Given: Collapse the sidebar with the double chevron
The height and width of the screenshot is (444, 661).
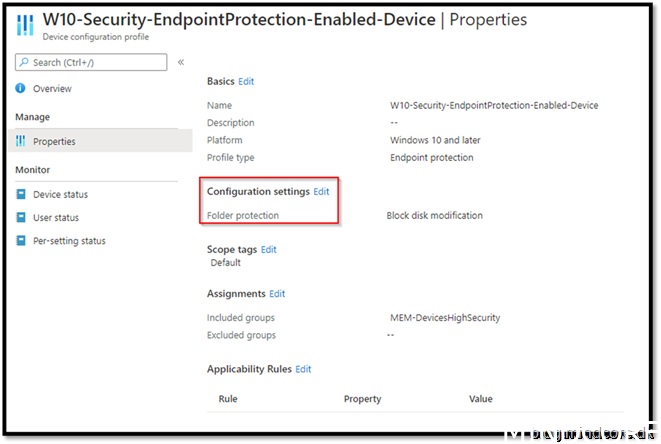Looking at the screenshot, I should 181,62.
